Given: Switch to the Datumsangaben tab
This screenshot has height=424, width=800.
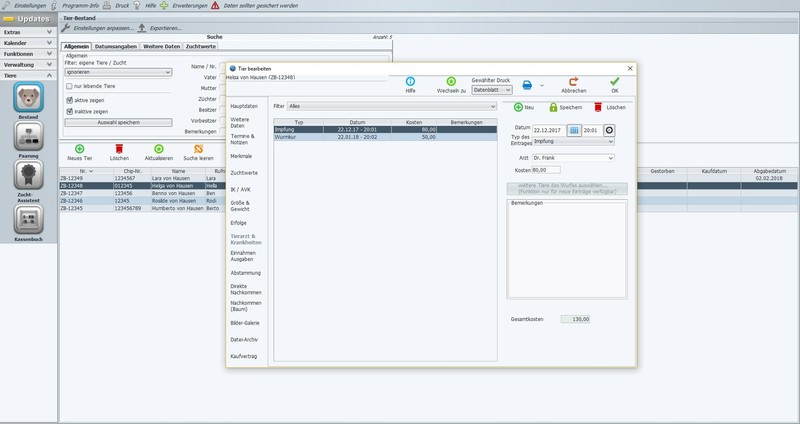Looking at the screenshot, I should [x=116, y=46].
